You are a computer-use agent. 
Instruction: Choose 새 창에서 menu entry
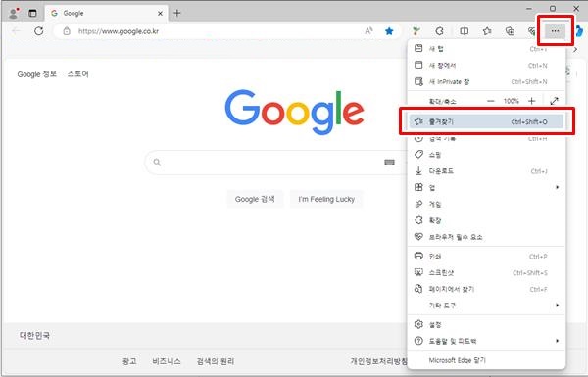[486, 66]
